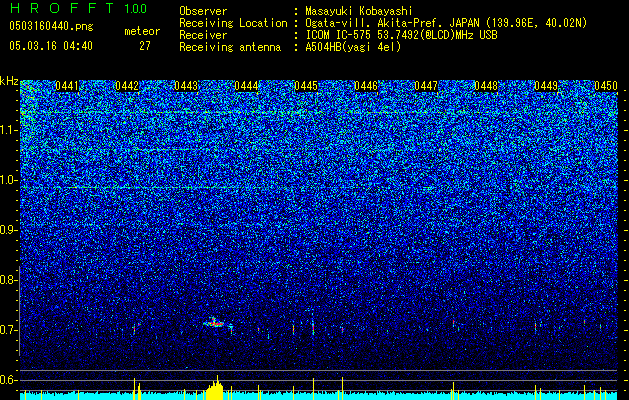629x400 pixels.
Task: Click the 0446 time marker
Action: 366,86
